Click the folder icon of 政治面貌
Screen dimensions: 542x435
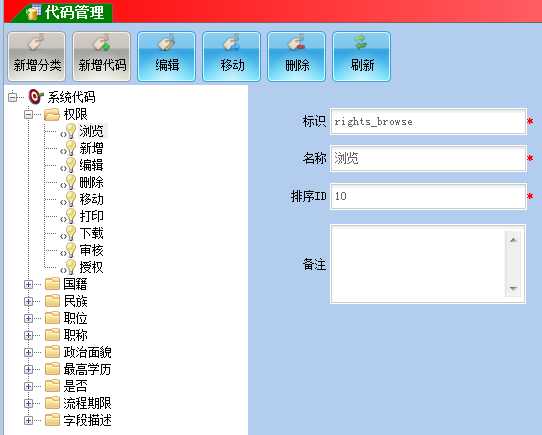coord(52,352)
